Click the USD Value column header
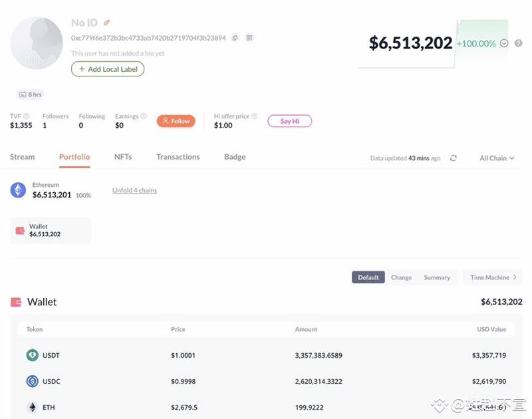This screenshot has width=532, height=419. (x=491, y=329)
